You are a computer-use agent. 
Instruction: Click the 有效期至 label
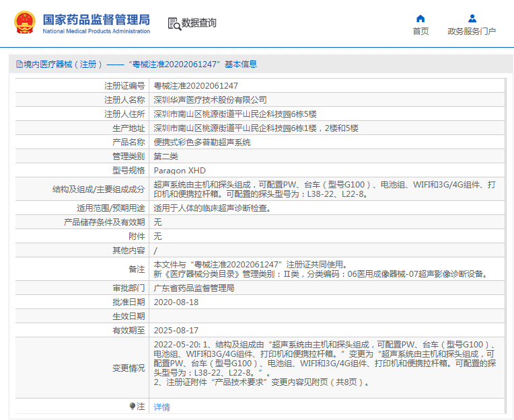(x=128, y=330)
